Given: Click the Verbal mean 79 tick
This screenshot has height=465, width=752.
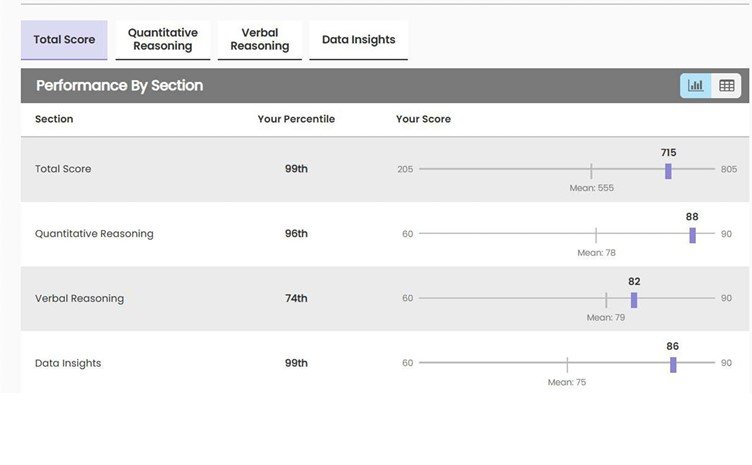Looking at the screenshot, I should [x=606, y=299].
